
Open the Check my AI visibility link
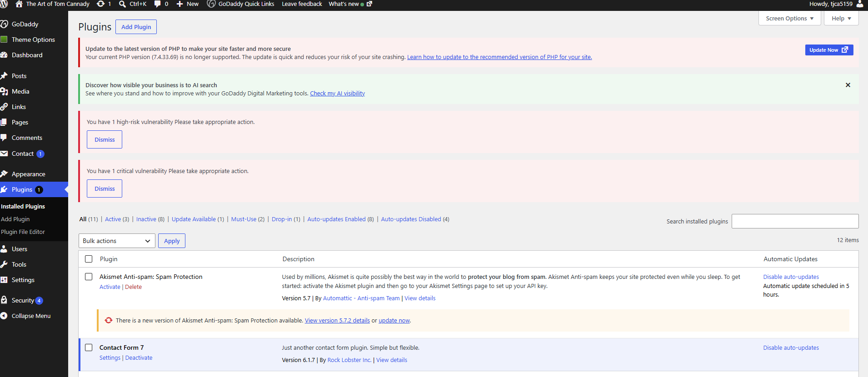click(x=337, y=94)
